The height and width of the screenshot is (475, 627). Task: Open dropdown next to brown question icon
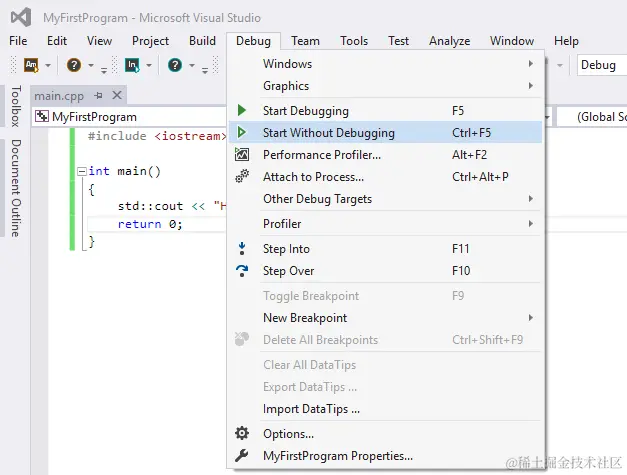(x=91, y=65)
